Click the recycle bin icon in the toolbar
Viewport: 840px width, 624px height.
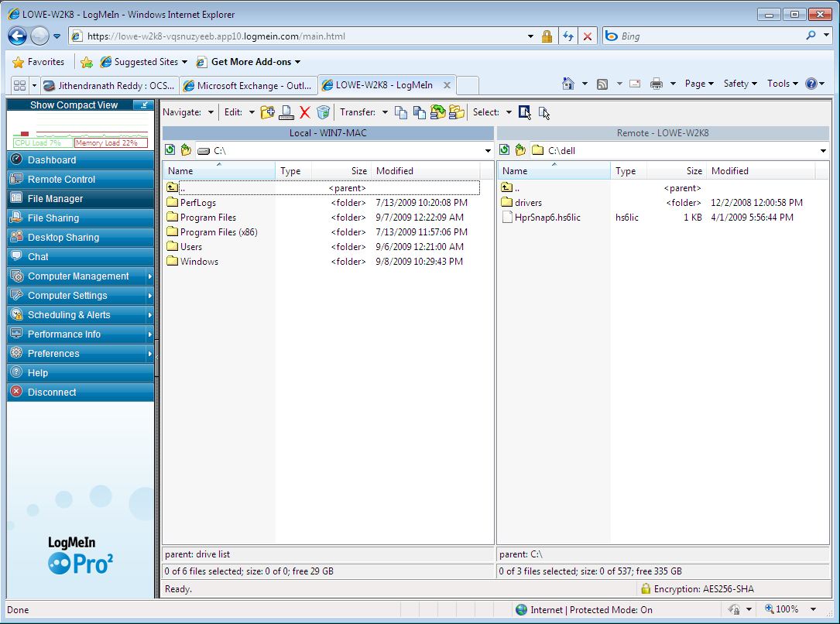click(324, 112)
